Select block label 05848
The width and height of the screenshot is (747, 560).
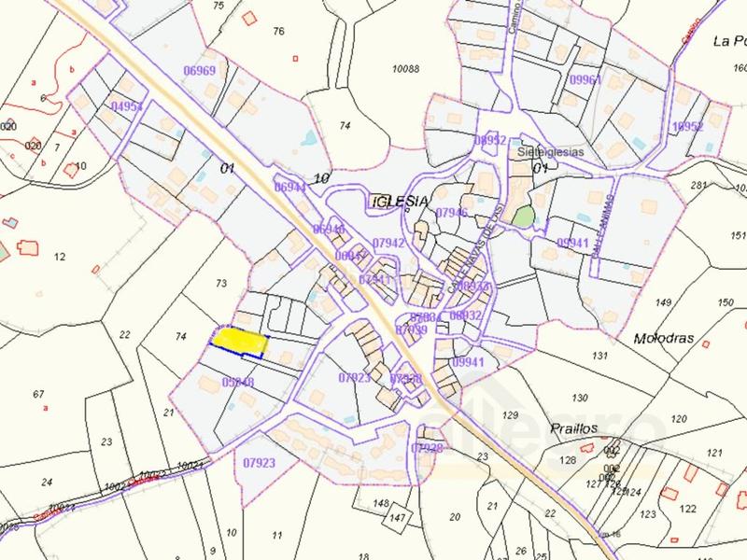click(x=238, y=382)
